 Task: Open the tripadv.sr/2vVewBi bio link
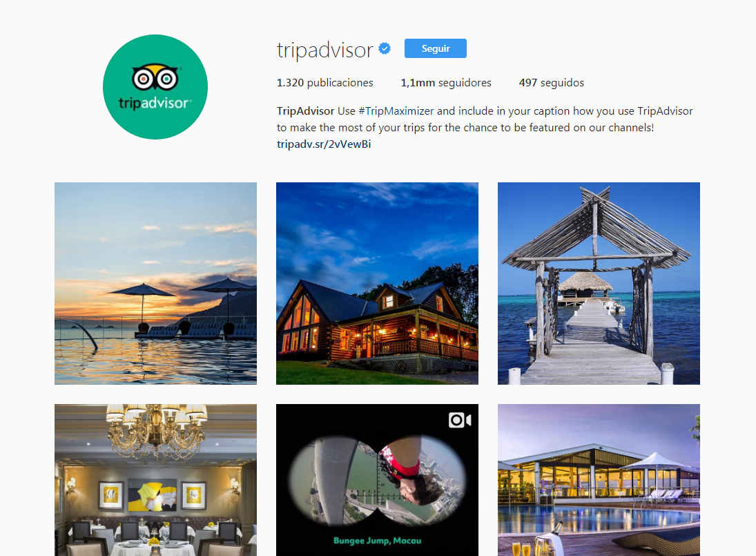pos(324,144)
